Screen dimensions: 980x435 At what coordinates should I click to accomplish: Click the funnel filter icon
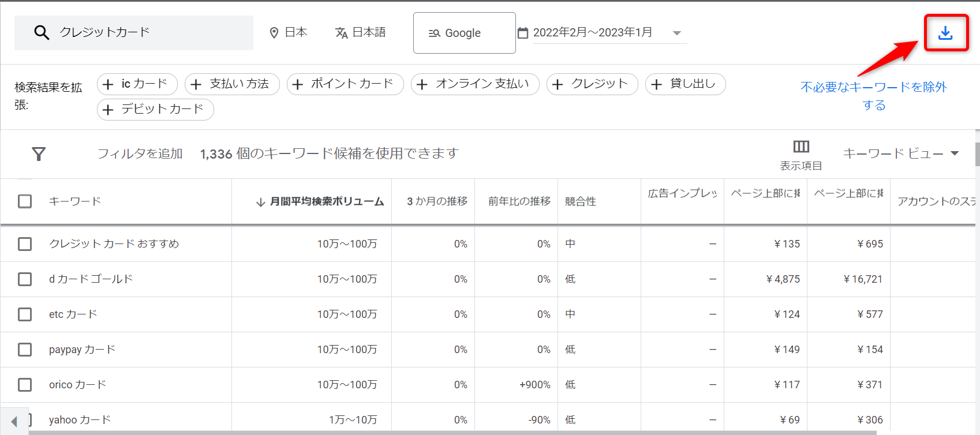tap(39, 154)
